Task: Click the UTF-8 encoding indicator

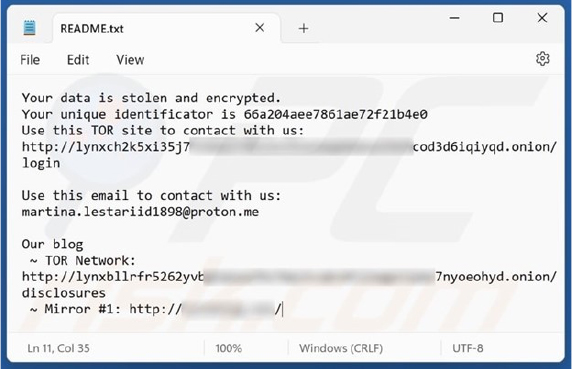Action: (x=468, y=348)
